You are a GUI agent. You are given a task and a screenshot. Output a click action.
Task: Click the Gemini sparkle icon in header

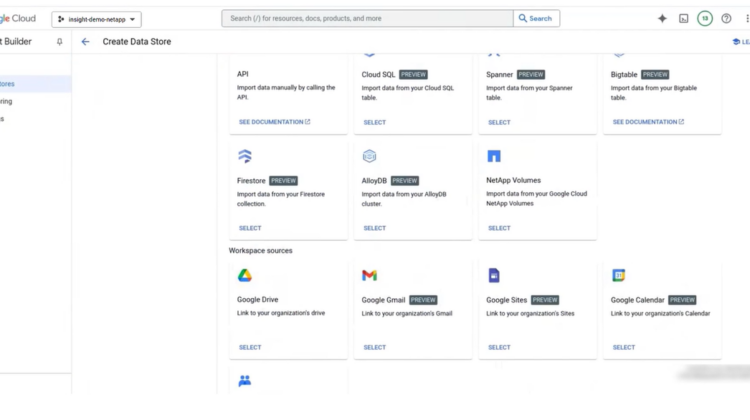[662, 18]
